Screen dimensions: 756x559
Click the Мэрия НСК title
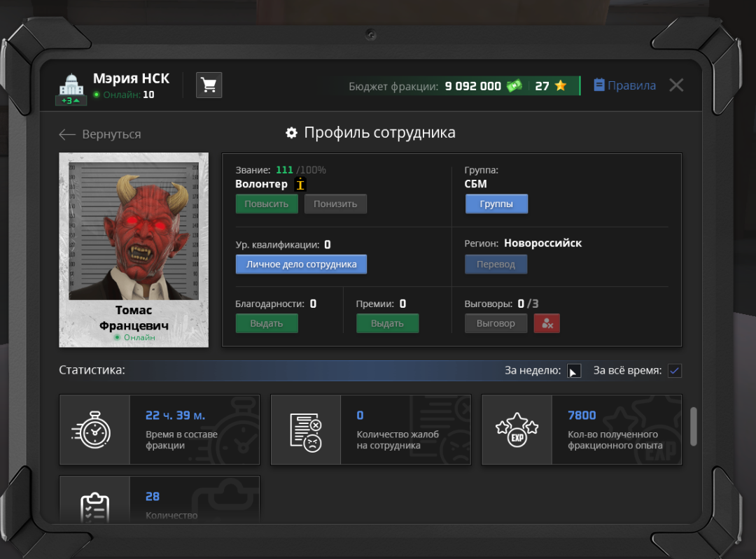click(131, 78)
